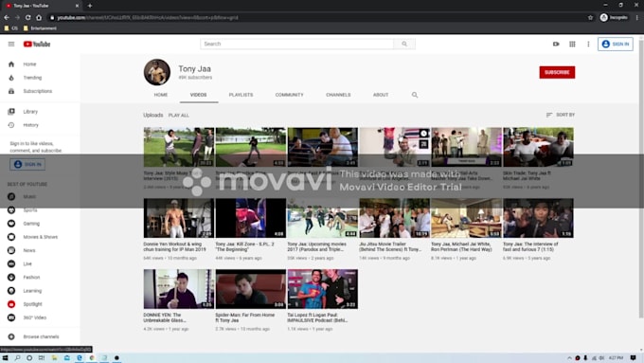Image resolution: width=644 pixels, height=363 pixels.
Task: Open the Kill Zone S.P.L. 2 thumbnail
Action: tap(251, 218)
